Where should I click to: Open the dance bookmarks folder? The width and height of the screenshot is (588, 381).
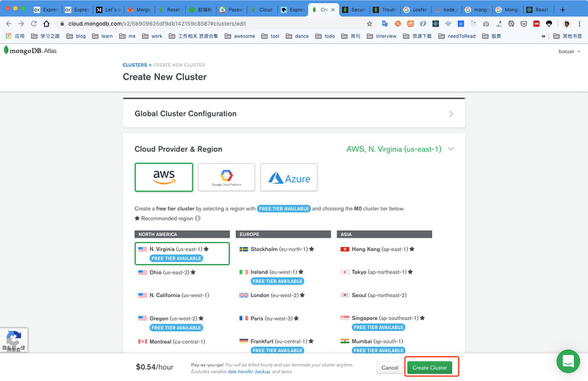[297, 36]
